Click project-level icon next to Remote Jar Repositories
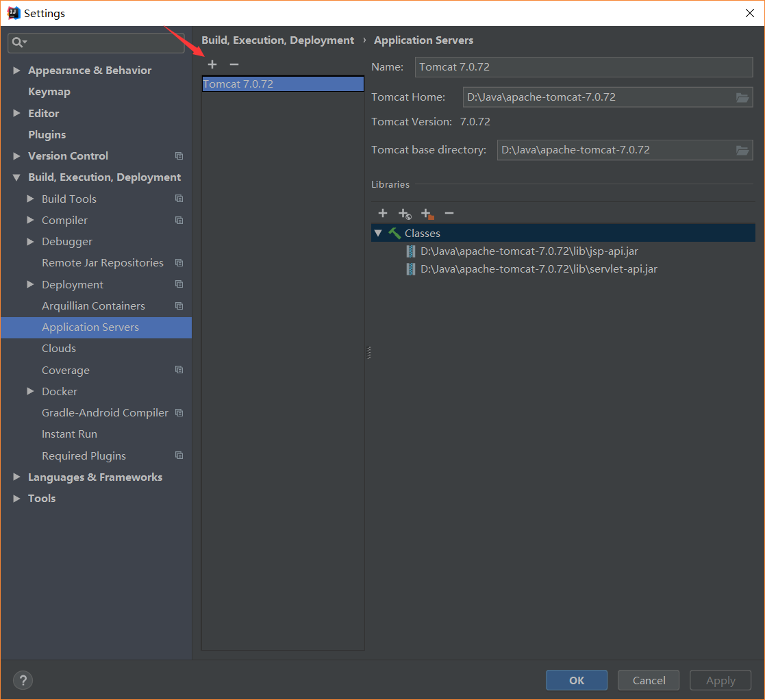 tap(179, 263)
